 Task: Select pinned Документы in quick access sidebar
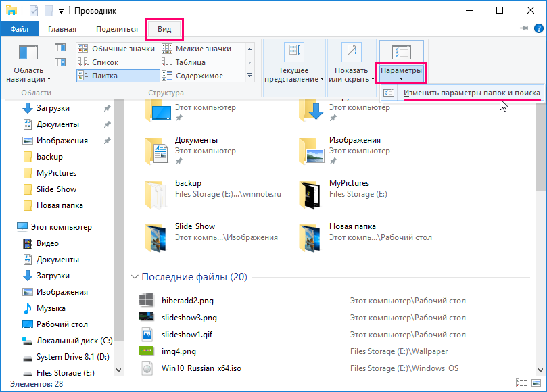pyautogui.click(x=57, y=124)
